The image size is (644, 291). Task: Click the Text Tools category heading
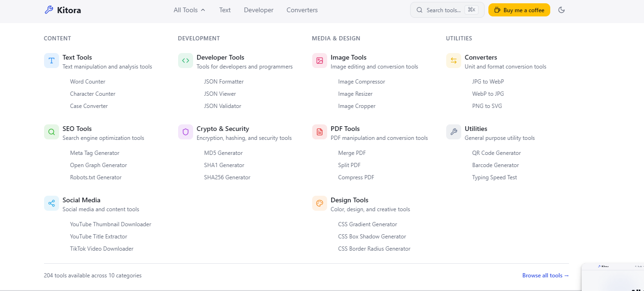tap(77, 57)
